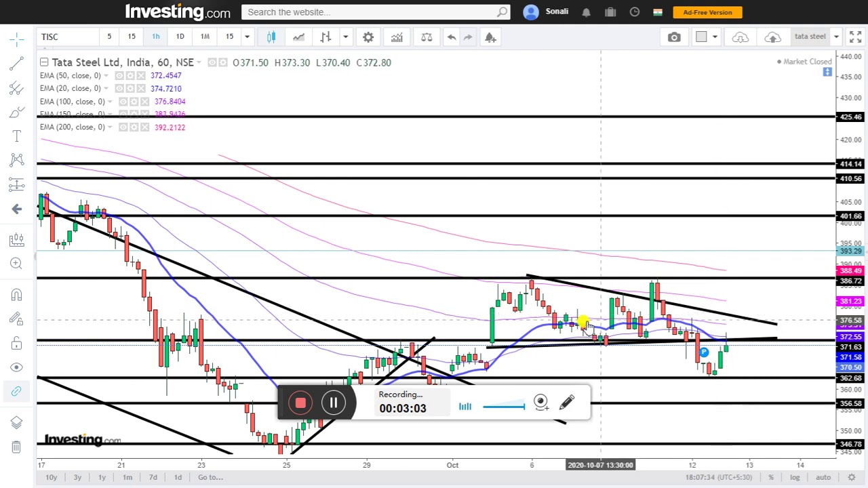Expand the chart style dropdown arrow
The image size is (868, 488).
pos(345,37)
